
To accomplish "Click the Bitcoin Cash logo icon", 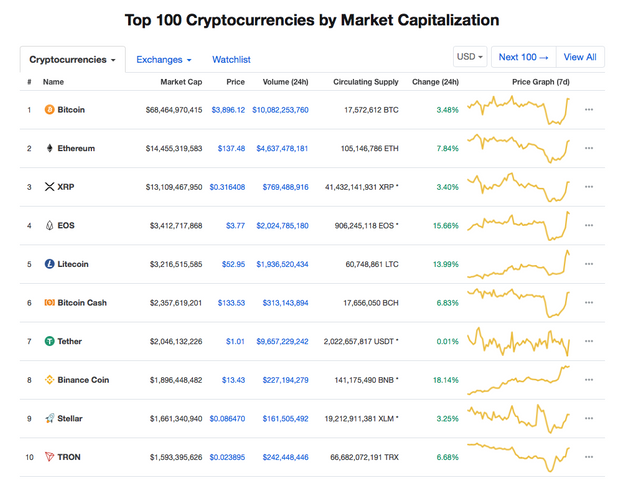I will point(50,303).
